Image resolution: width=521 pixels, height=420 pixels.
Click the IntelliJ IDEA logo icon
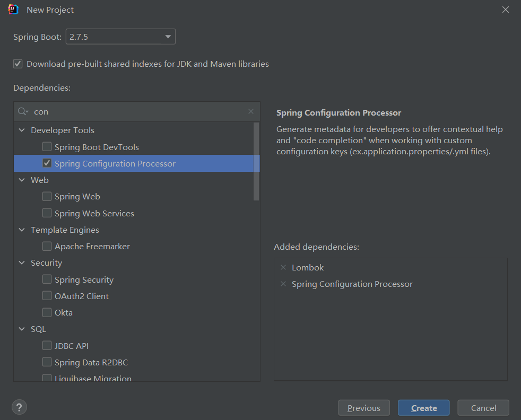13,10
